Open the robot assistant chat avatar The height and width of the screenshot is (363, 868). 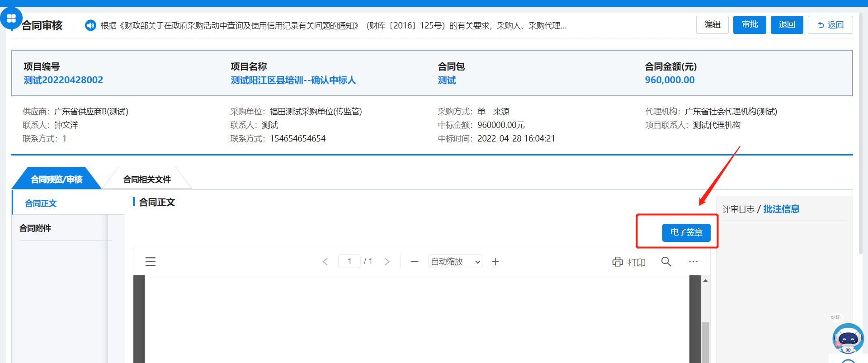click(x=848, y=338)
